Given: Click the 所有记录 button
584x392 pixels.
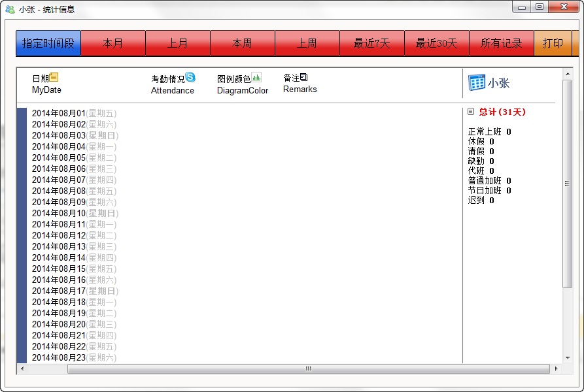Looking at the screenshot, I should [x=502, y=43].
